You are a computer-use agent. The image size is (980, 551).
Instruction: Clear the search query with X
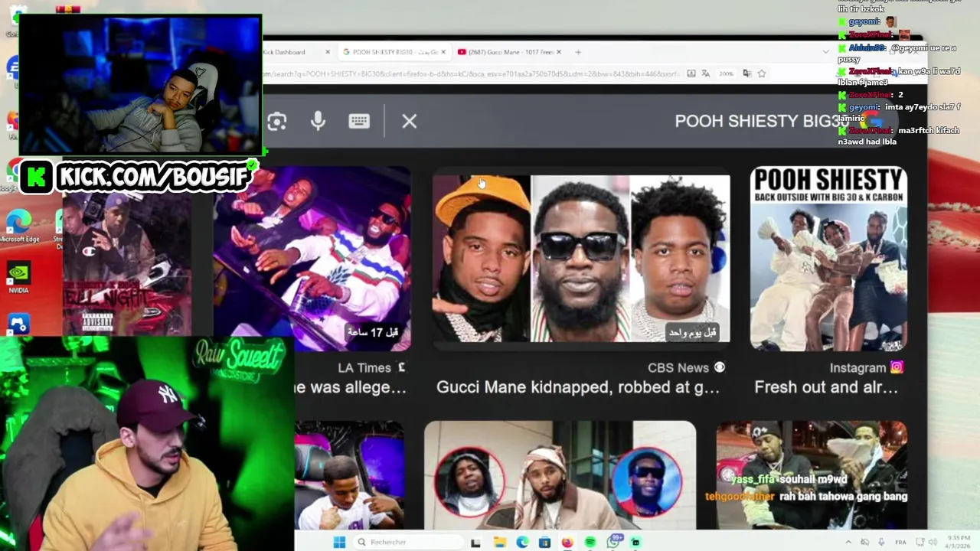(x=410, y=121)
